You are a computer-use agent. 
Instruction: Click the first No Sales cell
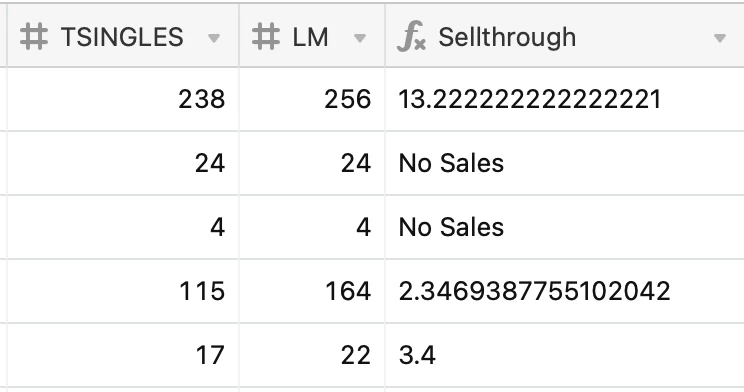click(565, 163)
